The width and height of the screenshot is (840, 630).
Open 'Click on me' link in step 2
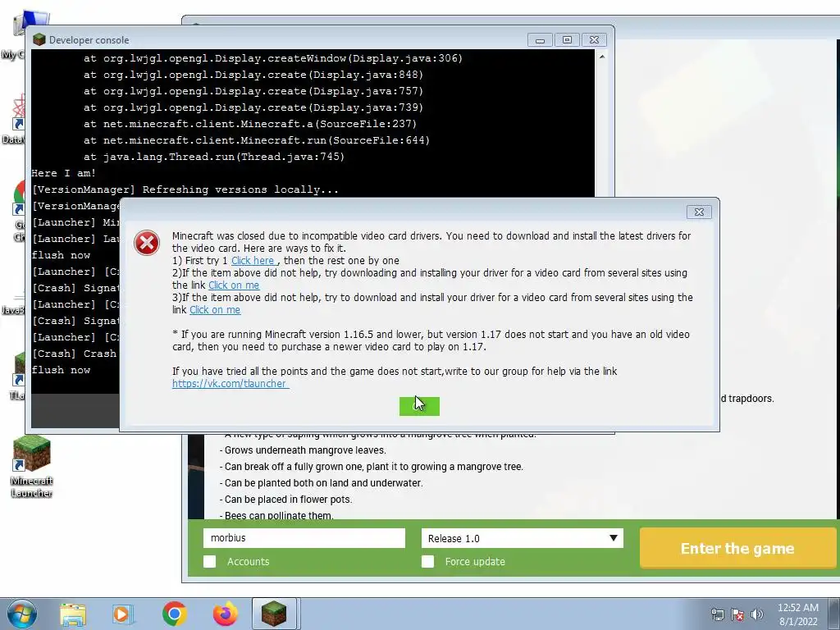pos(234,285)
